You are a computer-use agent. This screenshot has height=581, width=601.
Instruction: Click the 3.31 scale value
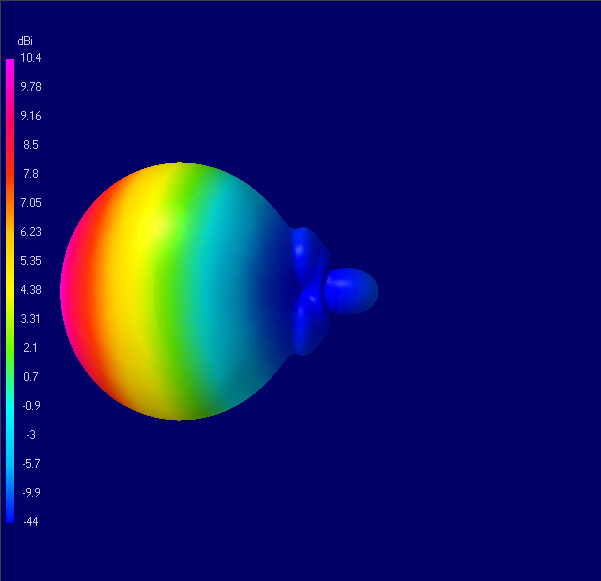click(30, 319)
